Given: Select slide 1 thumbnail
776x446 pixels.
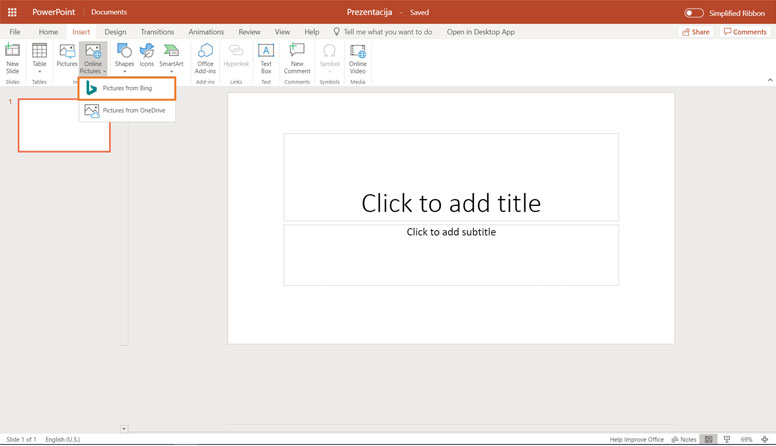Looking at the screenshot, I should 64,125.
